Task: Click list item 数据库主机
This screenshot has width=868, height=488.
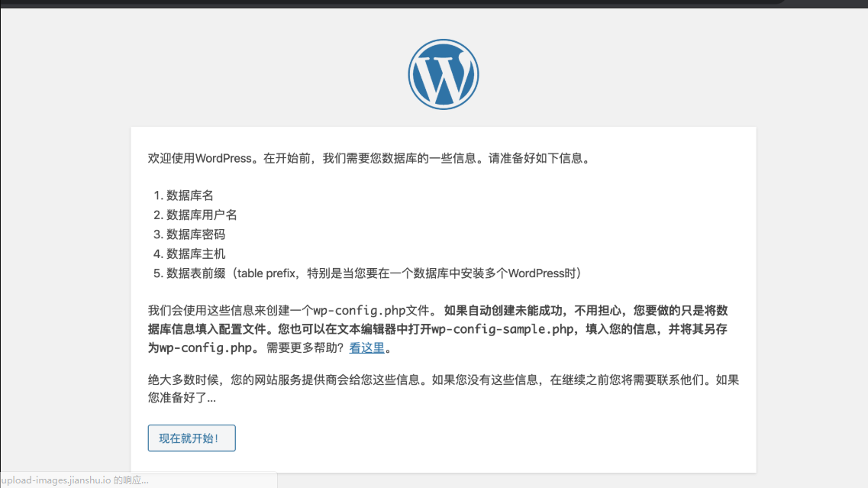Action: tap(196, 254)
